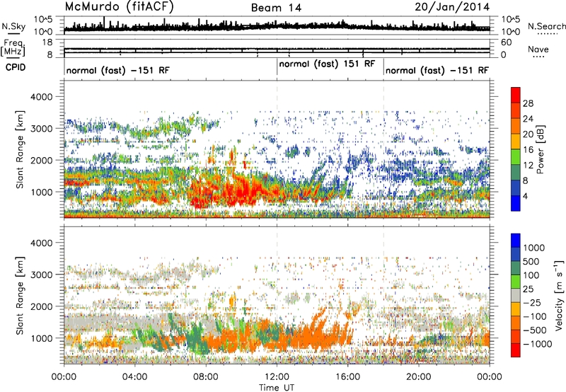Click the -500 value on Velocity colorbar
Screen dimensions: 566x392
point(537,330)
